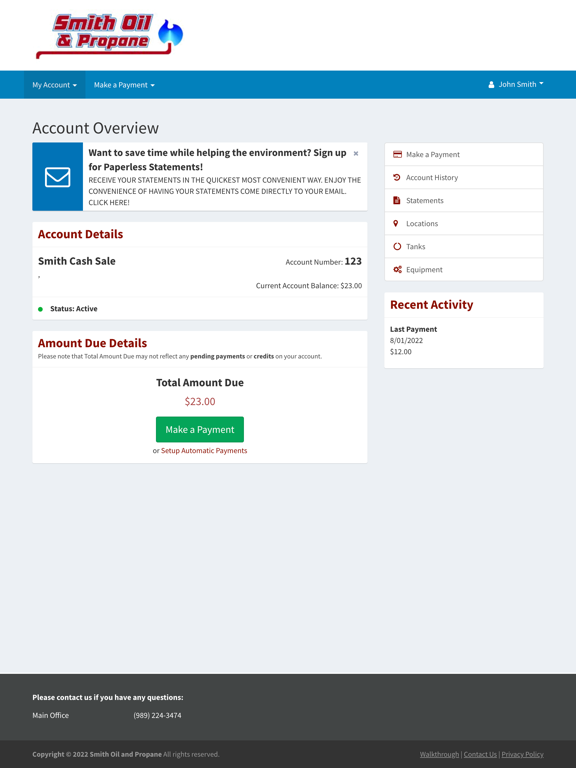Click the history clock icon beside Account History
This screenshot has width=576, height=768.
(397, 177)
